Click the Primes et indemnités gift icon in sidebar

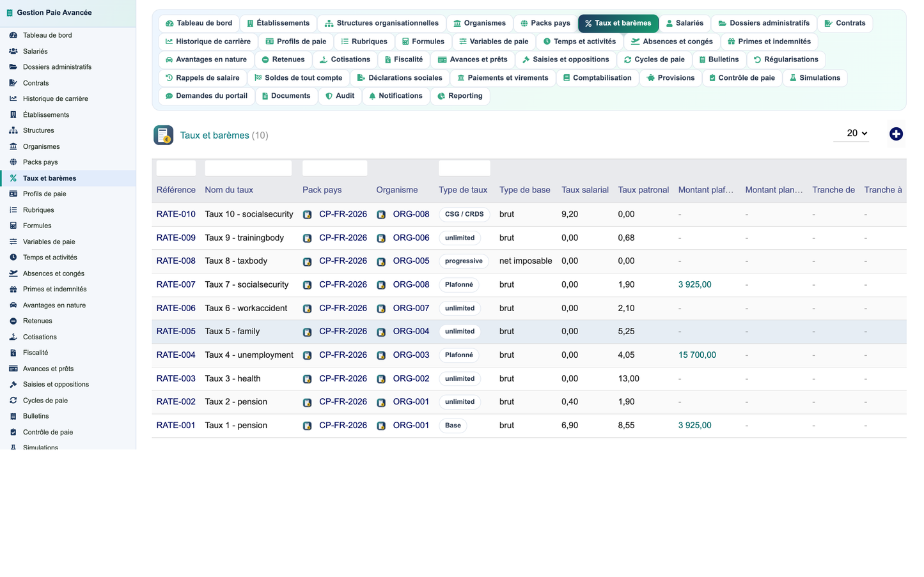(x=13, y=289)
